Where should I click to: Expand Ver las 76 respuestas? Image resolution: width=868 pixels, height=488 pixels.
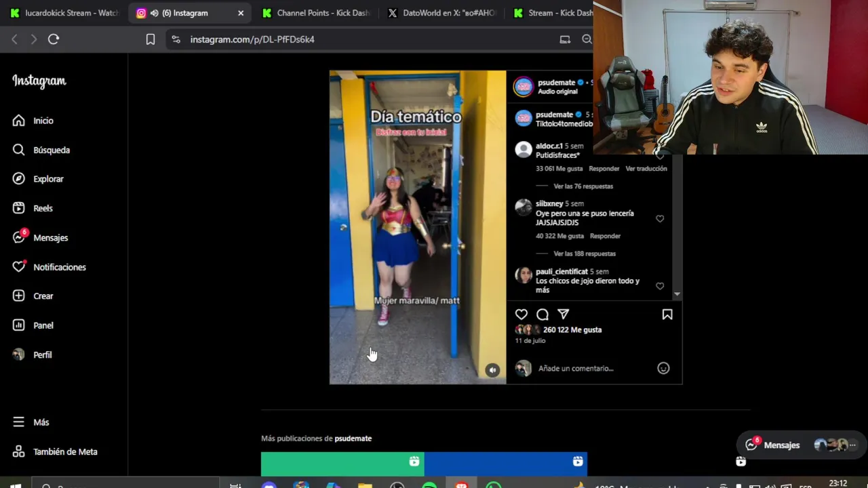583,186
